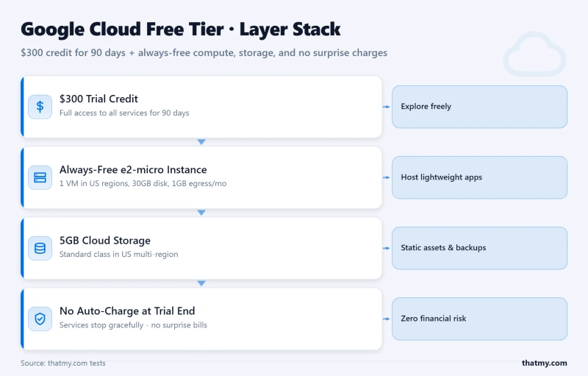Select the "$300 credit for 90 days" subtitle
The width and height of the screenshot is (588, 376).
coord(73,53)
